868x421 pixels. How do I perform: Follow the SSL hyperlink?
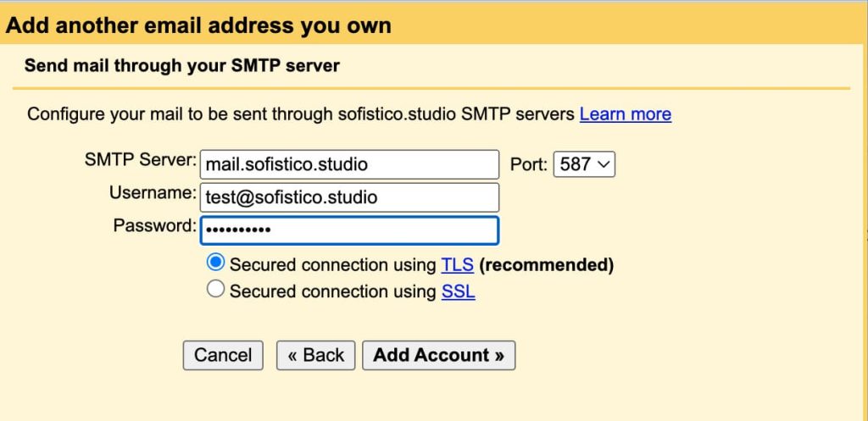tap(458, 292)
